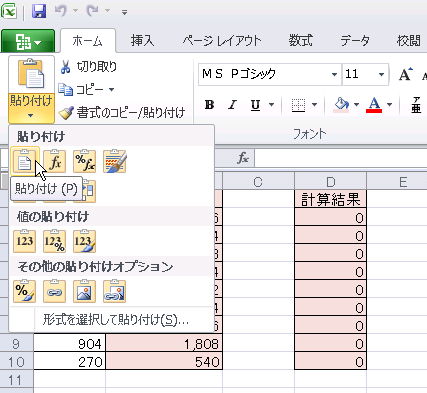Choose Paste Formulas and Number Formatting icon
The image size is (427, 393).
coord(85,162)
